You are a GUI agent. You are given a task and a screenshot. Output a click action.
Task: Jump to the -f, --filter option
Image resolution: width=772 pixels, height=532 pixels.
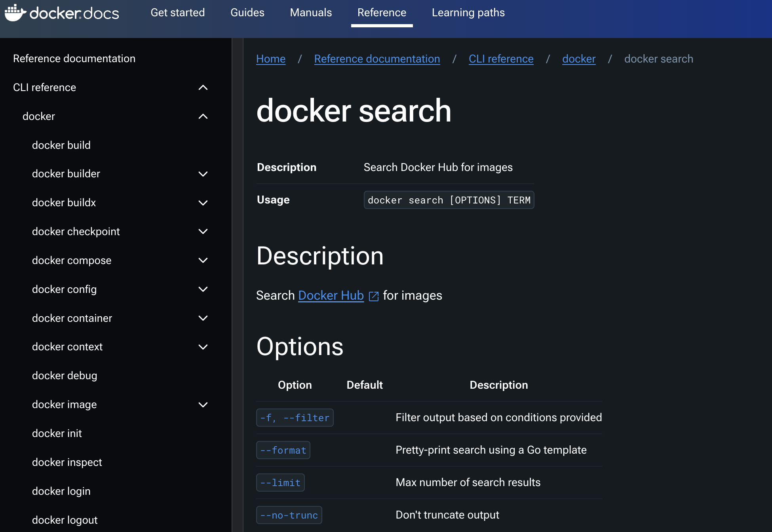tap(295, 418)
